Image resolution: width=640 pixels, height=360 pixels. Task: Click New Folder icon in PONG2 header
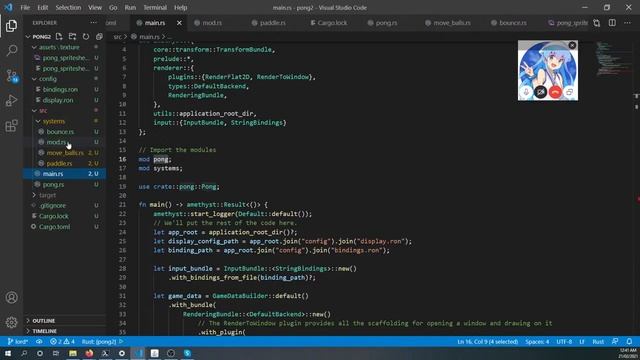click(72, 37)
